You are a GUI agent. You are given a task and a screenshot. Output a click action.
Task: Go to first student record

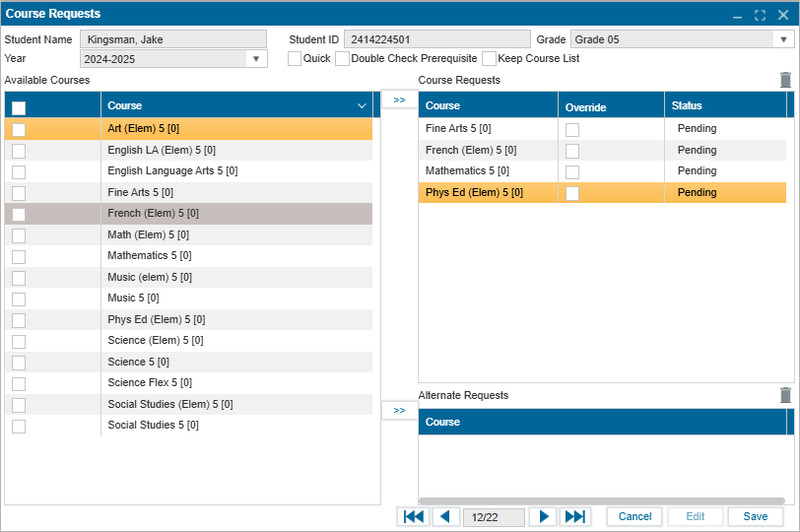coord(414,517)
